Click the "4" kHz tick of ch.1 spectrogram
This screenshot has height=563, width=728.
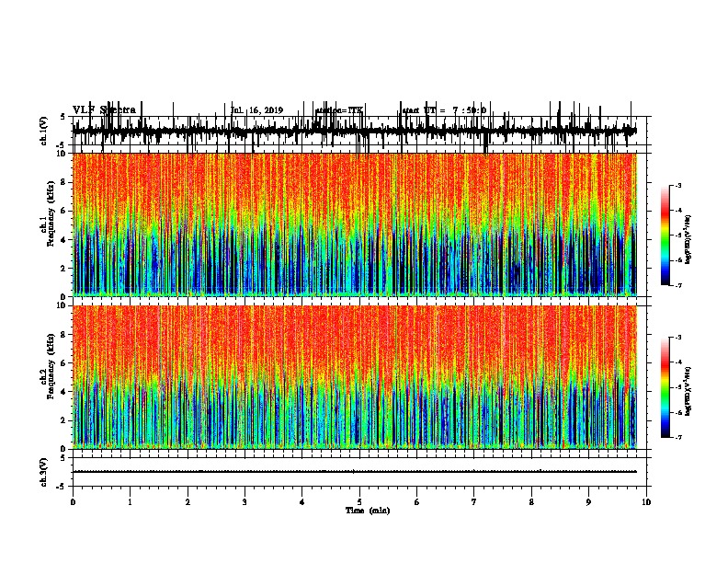tap(64, 240)
